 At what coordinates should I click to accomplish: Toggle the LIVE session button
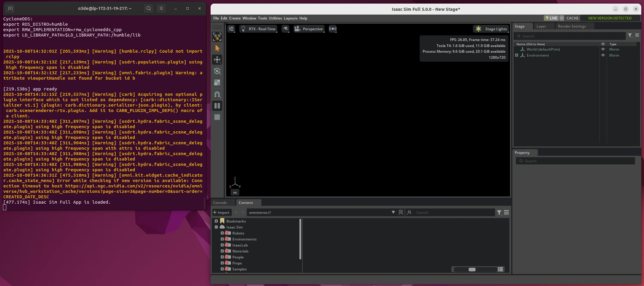(551, 18)
